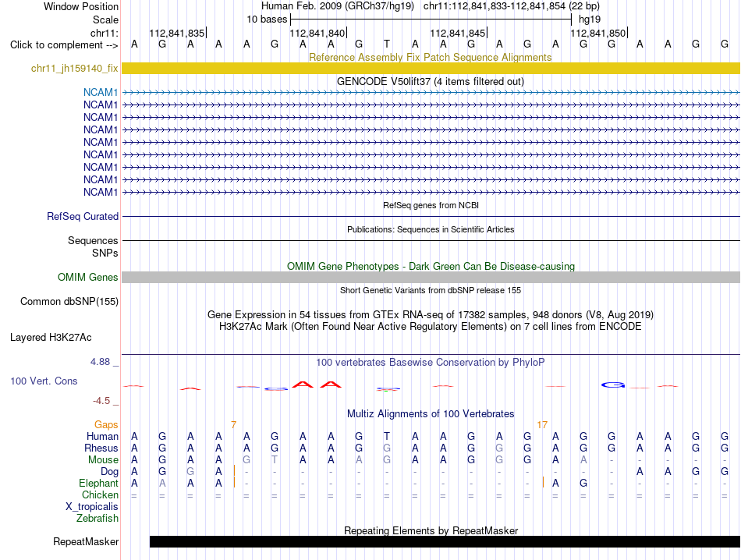Click the H3K27Ac Mark ENCODE title
Image resolution: width=741 pixels, height=560 pixels.
pyautogui.click(x=431, y=327)
